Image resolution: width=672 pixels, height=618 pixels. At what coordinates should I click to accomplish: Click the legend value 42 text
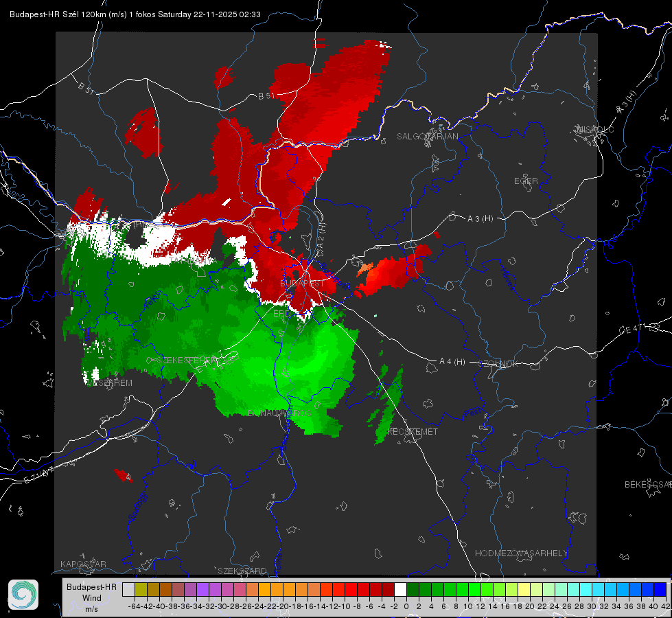point(666,606)
